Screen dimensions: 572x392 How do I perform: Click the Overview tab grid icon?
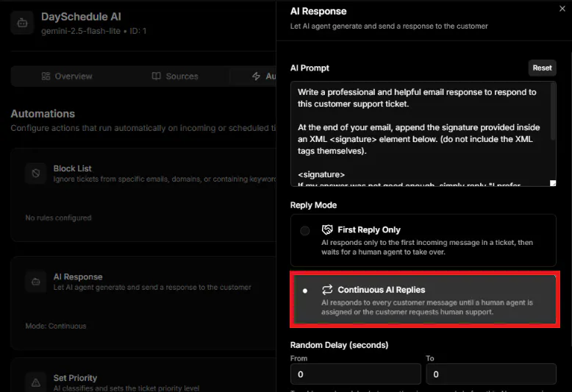pos(46,76)
